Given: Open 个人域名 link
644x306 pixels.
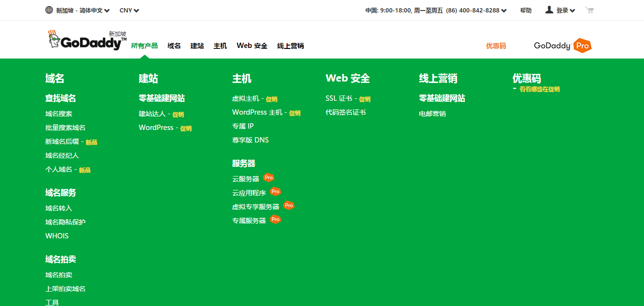Looking at the screenshot, I should tap(59, 170).
